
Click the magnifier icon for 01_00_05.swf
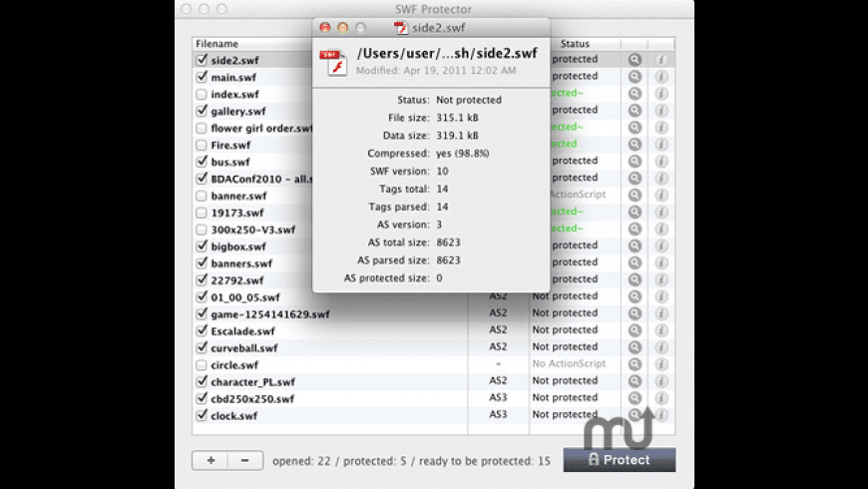point(635,296)
